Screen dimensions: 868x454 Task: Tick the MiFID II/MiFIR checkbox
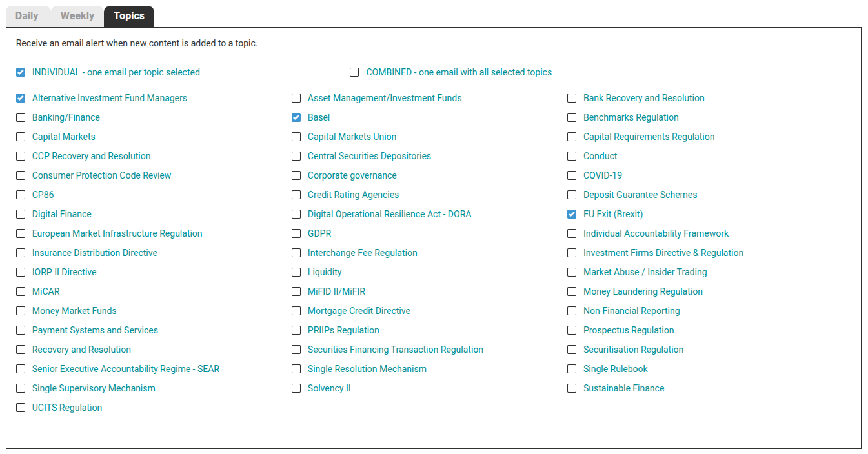296,291
